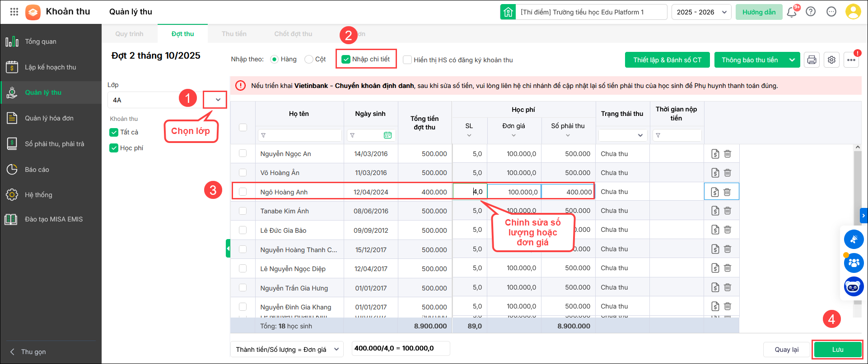Click the payment receipt icon for Võ Hoàng Ân
This screenshot has height=364, width=868.
point(715,173)
